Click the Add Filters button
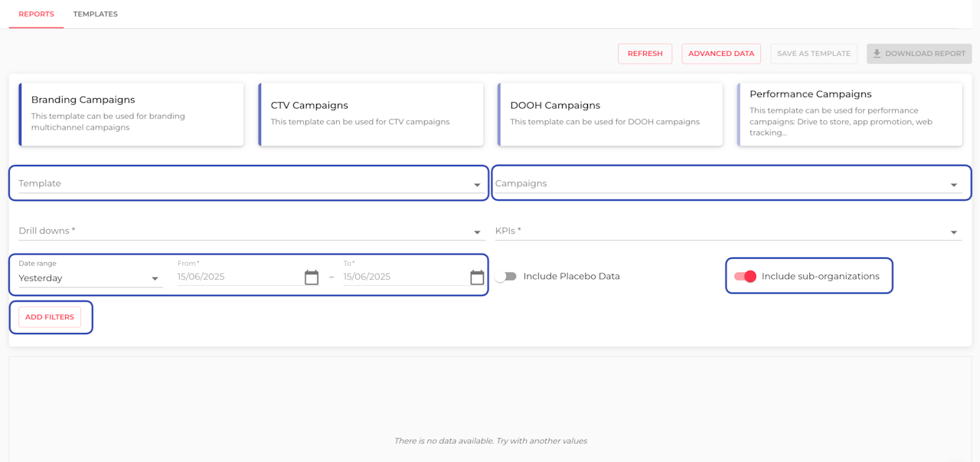This screenshot has height=462, width=980. (x=50, y=317)
